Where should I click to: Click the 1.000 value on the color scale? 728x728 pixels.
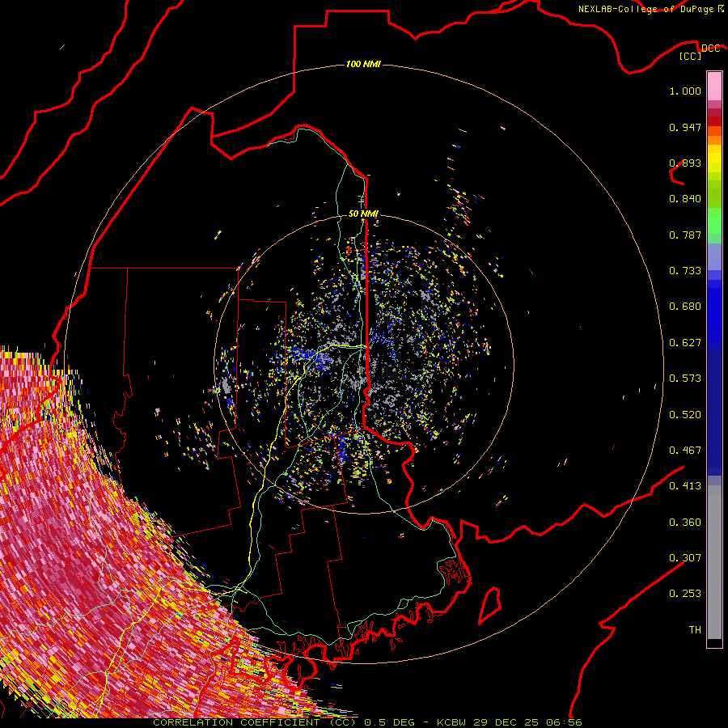[685, 91]
